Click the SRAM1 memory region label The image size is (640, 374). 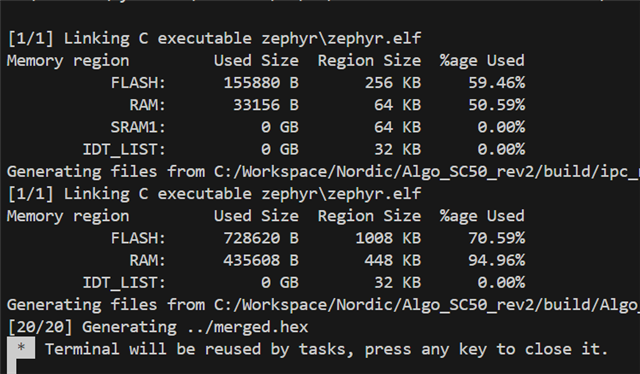(x=138, y=127)
